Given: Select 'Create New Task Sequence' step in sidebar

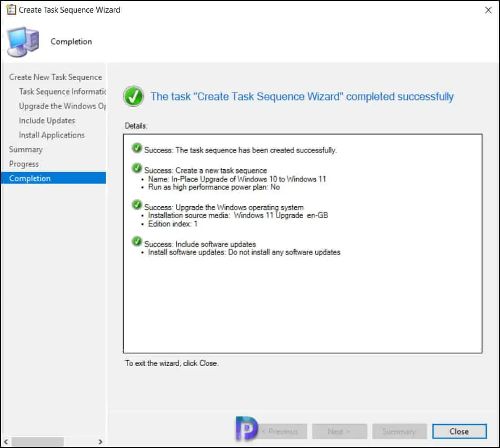Looking at the screenshot, I should tap(55, 77).
